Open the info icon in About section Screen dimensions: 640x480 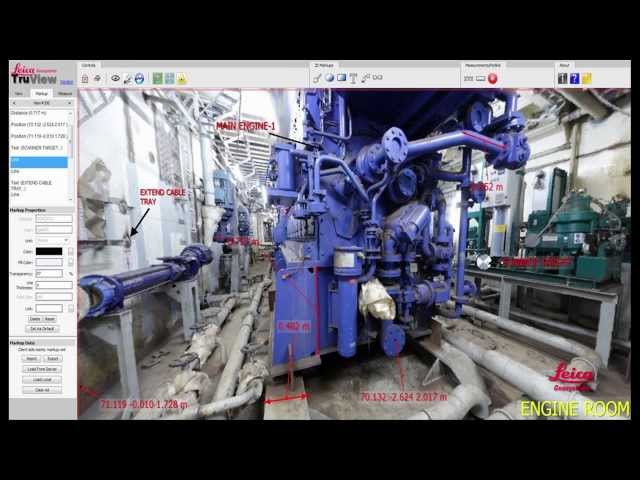(562, 78)
